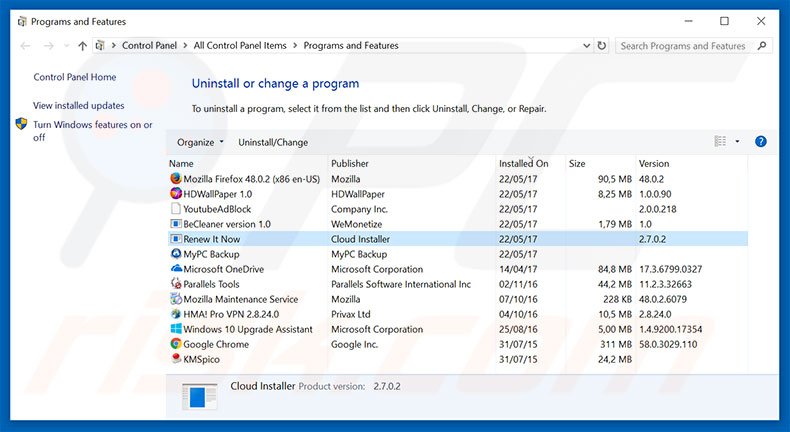
Task: Click the change view layout icon
Action: [x=720, y=142]
